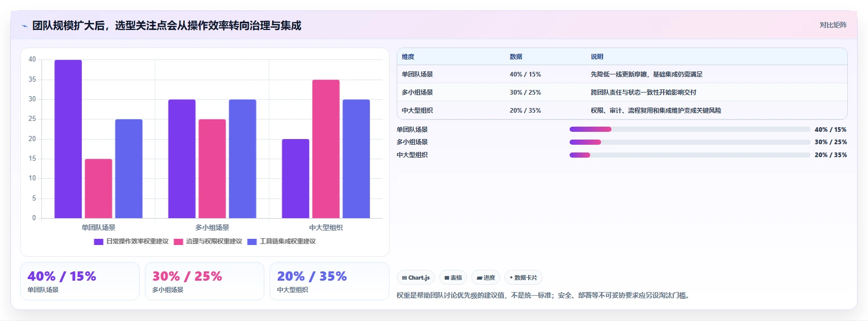
Task: Click the blue 30 bar in 多小组场景
Action: (x=243, y=159)
